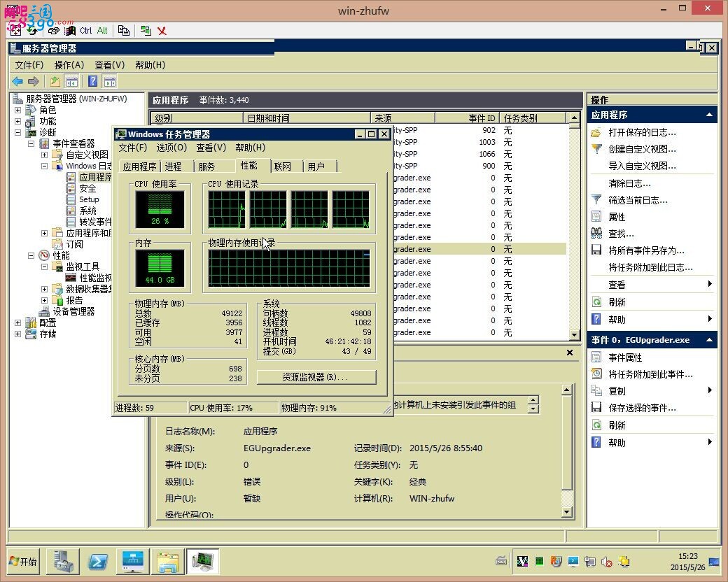Open 查看(V) menu in Server Manager
This screenshot has width=728, height=582.
coord(110,65)
